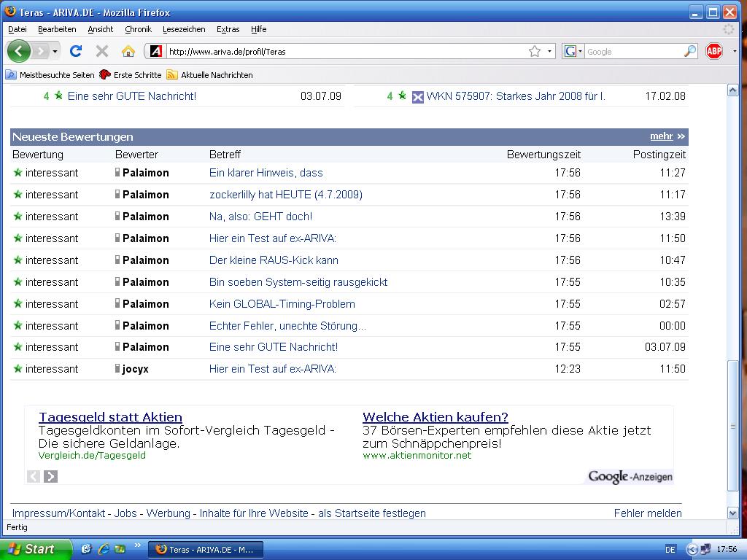This screenshot has height=560, width=747.
Task: Reload the page with the refresh icon
Action: 75,51
